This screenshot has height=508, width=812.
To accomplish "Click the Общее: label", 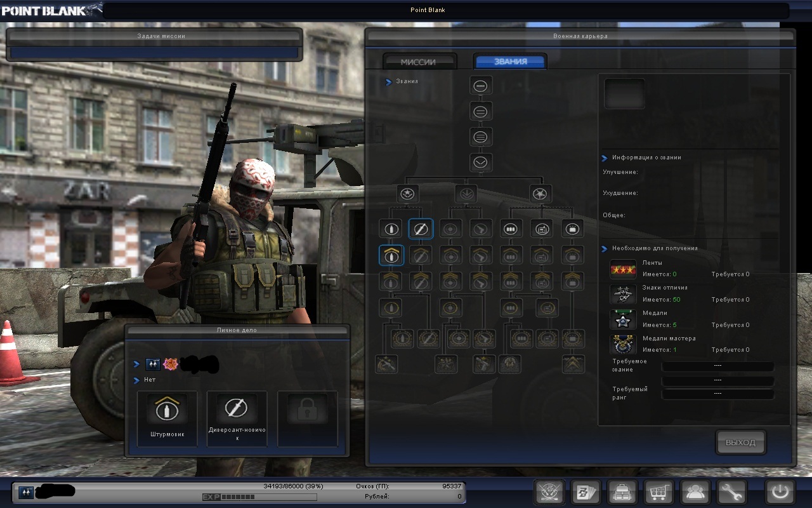I will pos(614,215).
